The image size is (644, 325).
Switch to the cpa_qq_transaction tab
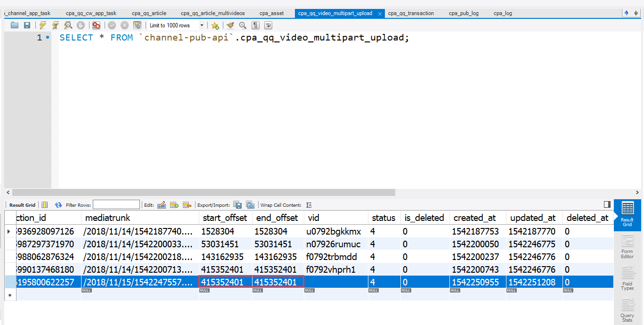click(x=411, y=13)
